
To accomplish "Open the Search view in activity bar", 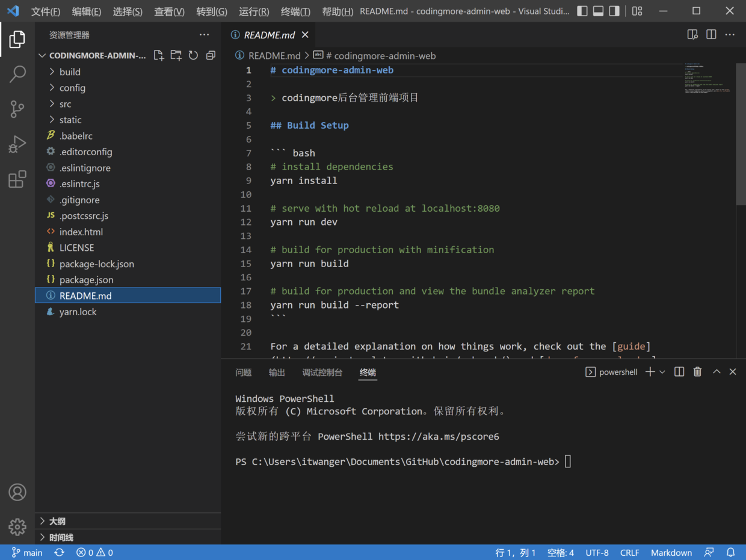I will point(17,74).
